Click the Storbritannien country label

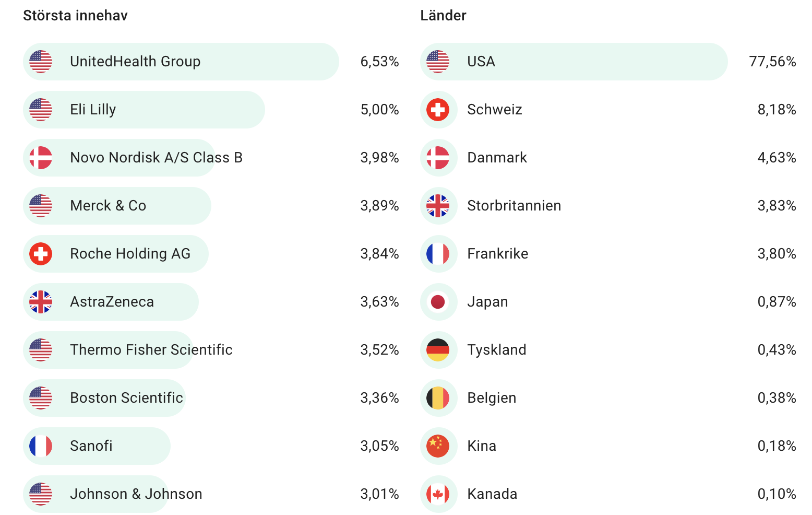(514, 206)
